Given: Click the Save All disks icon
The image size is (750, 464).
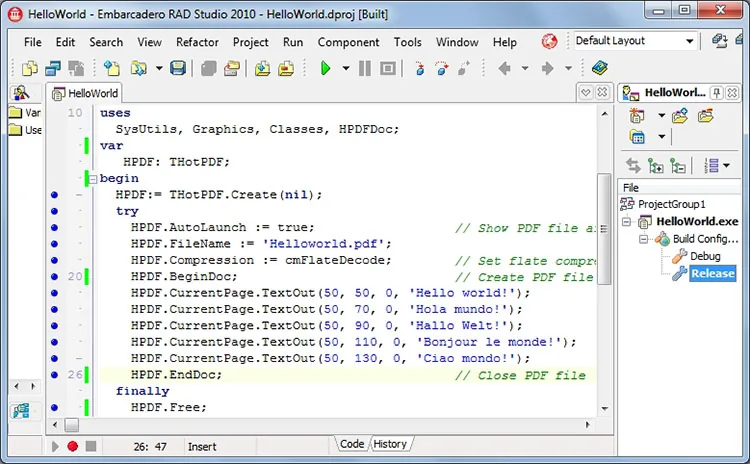Looking at the screenshot, I should tap(178, 68).
